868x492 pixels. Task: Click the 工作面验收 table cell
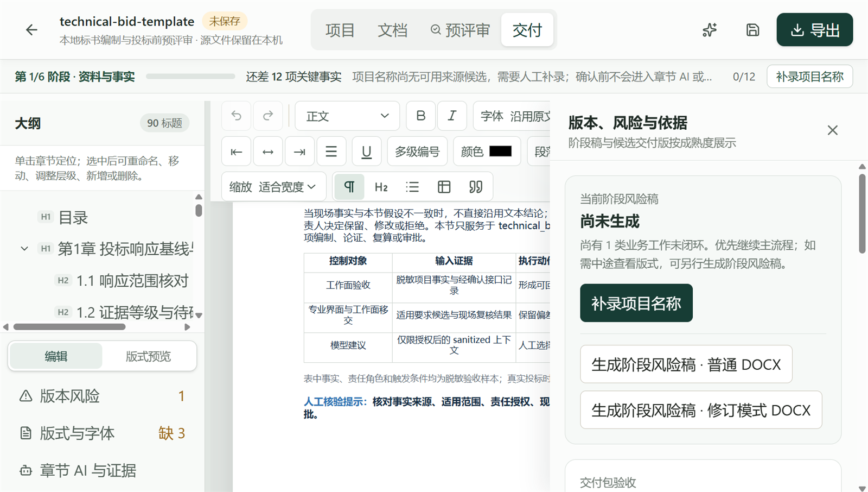point(348,285)
